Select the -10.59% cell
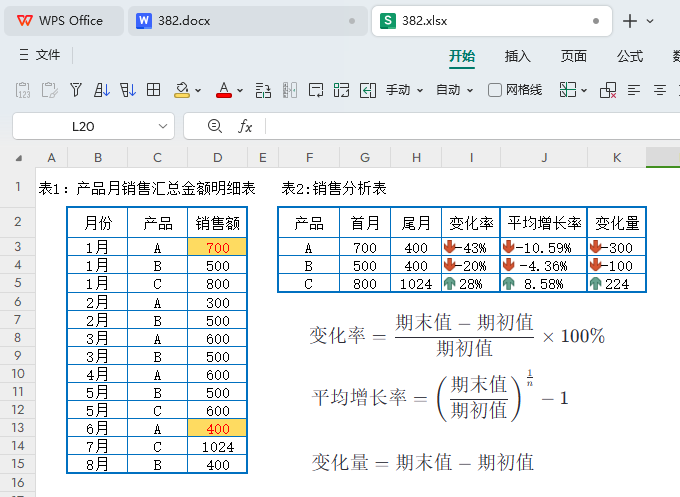Viewport: 680px width, 497px height. pyautogui.click(x=544, y=248)
